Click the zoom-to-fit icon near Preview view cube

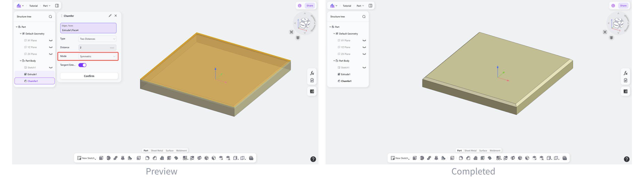[291, 32]
